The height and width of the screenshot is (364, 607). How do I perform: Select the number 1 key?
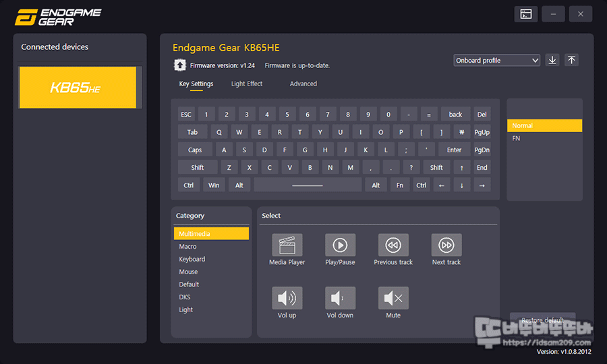[x=206, y=115]
